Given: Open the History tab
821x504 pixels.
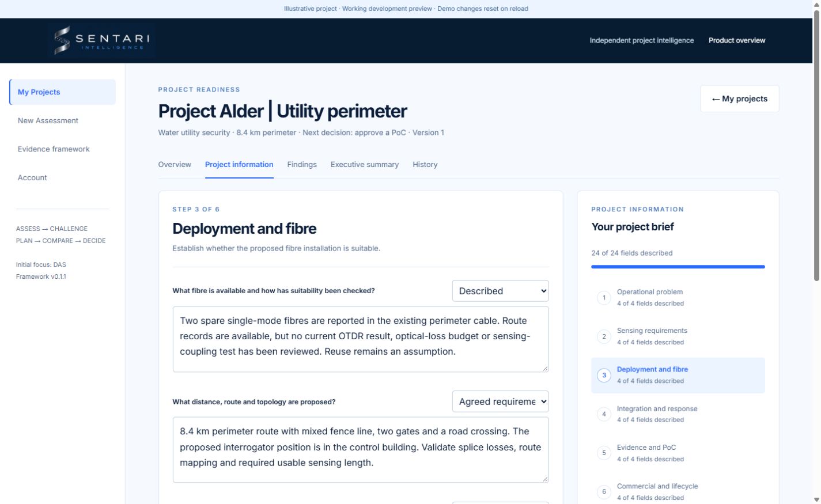Looking at the screenshot, I should tap(425, 165).
